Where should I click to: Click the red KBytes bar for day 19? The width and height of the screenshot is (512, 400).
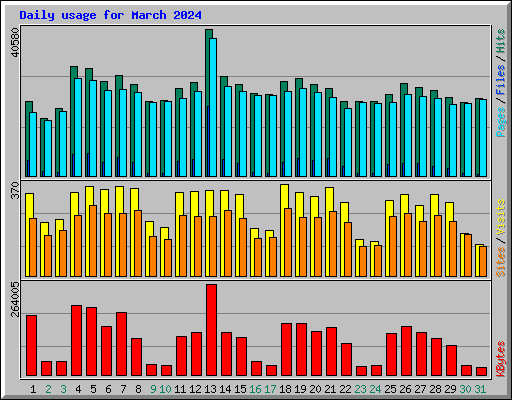pyautogui.click(x=301, y=350)
